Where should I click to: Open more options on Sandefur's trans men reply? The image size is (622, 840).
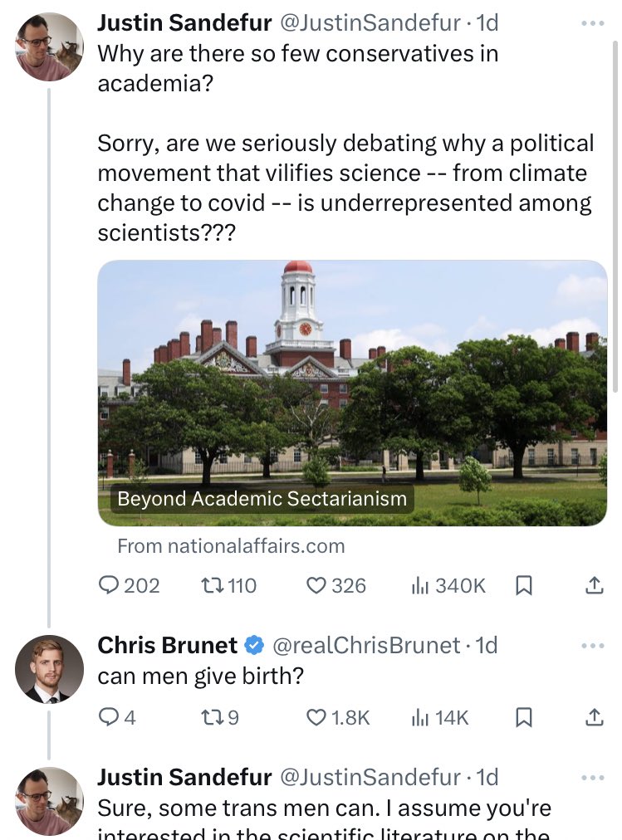[593, 777]
